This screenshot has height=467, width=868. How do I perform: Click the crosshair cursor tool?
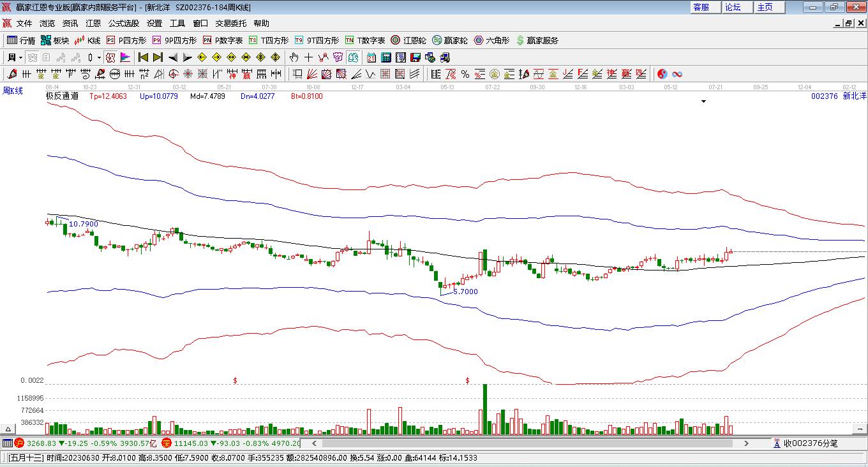point(309,57)
